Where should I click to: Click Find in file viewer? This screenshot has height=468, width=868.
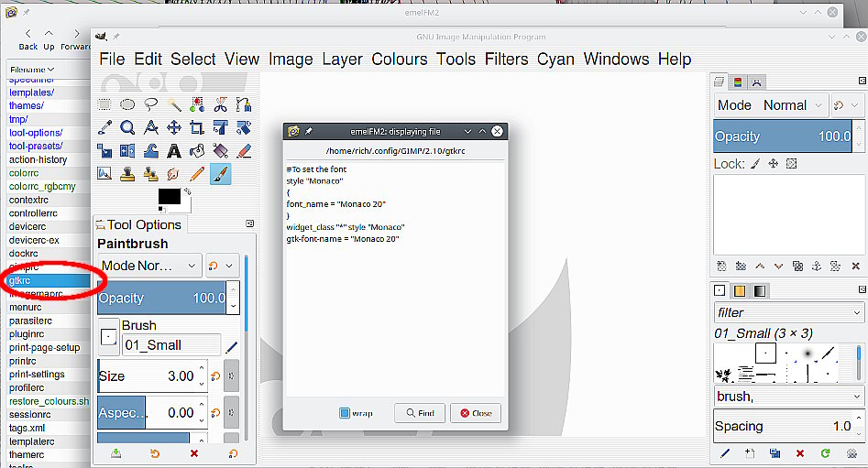coord(420,413)
